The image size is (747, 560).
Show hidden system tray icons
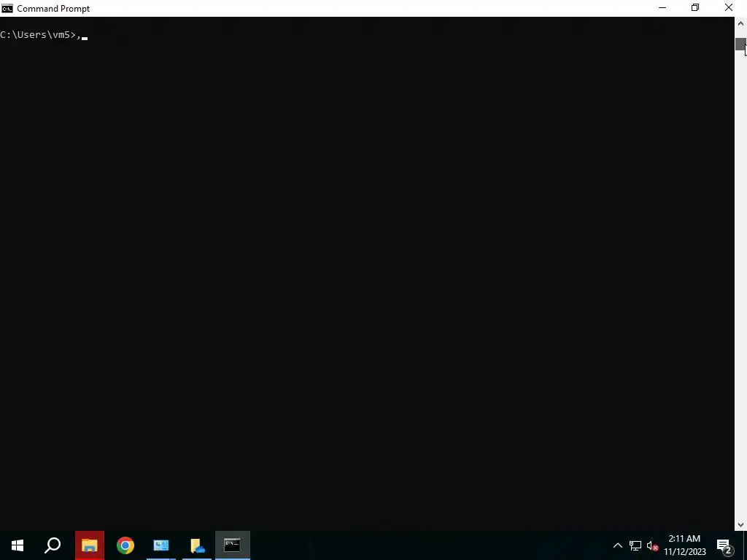click(x=617, y=545)
